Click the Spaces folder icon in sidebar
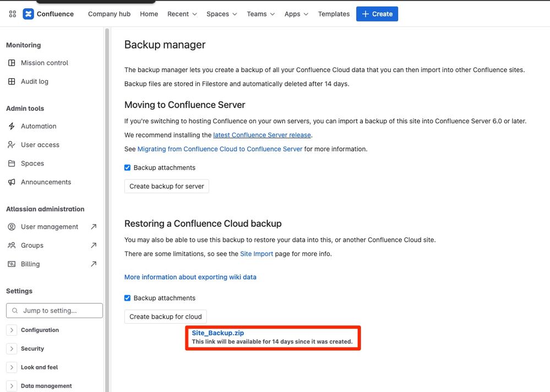Image resolution: width=550 pixels, height=392 pixels. 12,164
